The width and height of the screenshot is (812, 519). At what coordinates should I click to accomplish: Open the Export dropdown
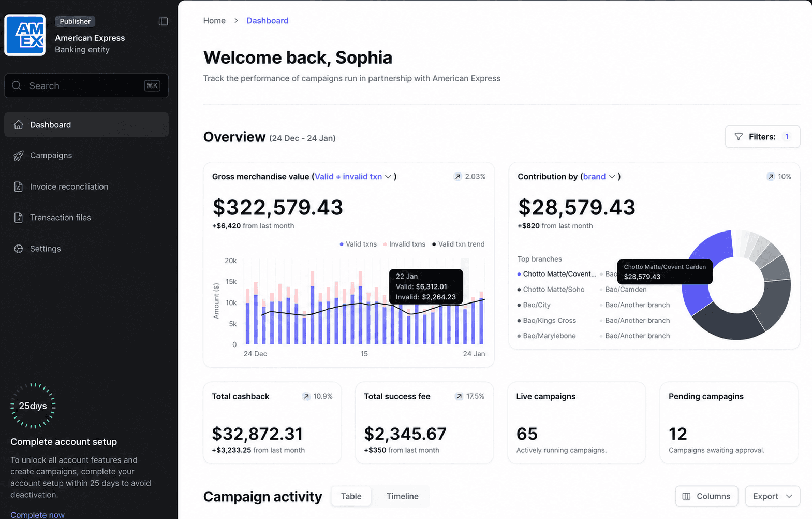[x=773, y=496]
